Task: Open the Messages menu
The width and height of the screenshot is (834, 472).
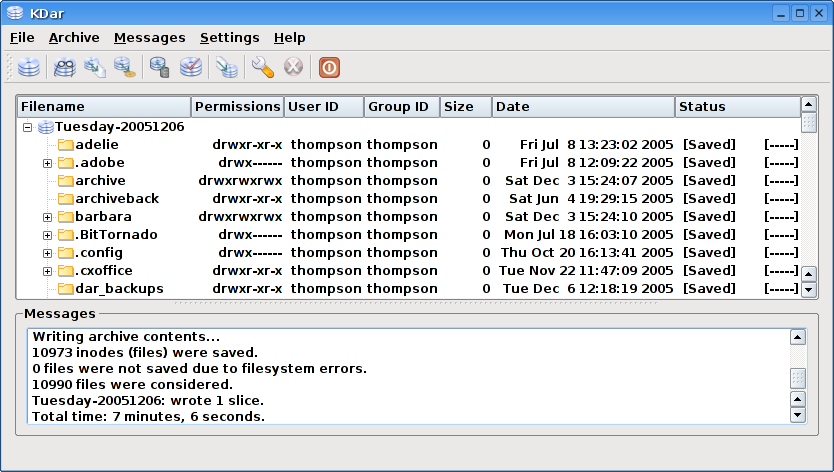Action: pos(149,38)
